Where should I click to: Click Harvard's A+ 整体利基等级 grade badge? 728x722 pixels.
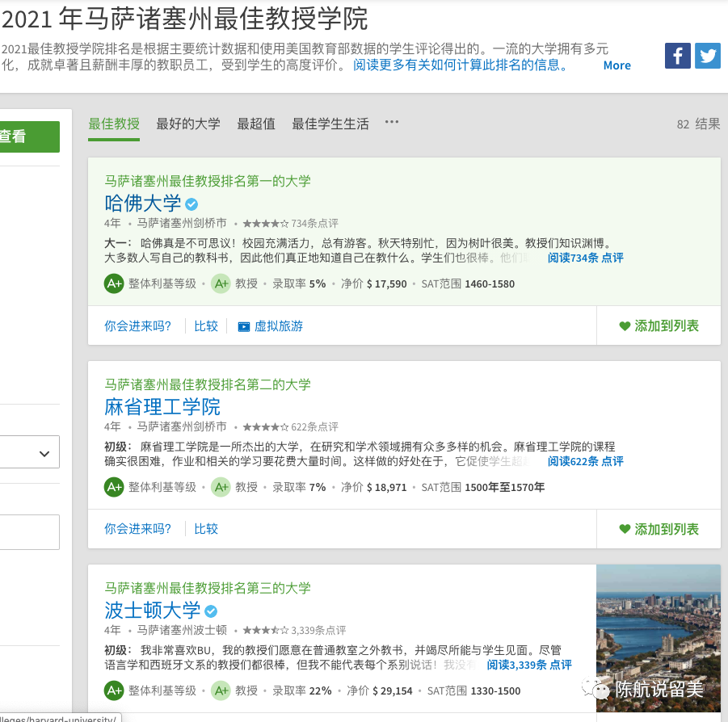click(114, 283)
